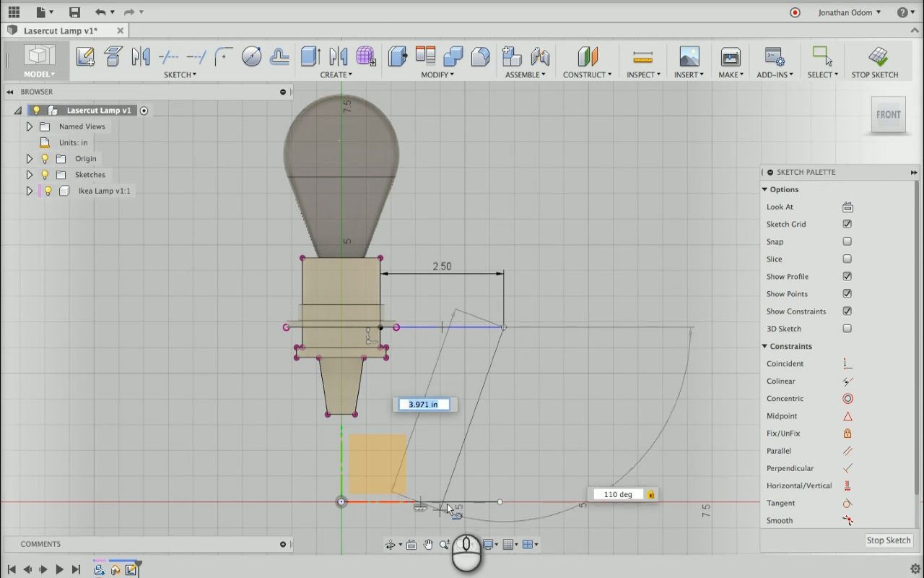Expand the Named Views folder
This screenshot has height=578, width=924.
(30, 126)
